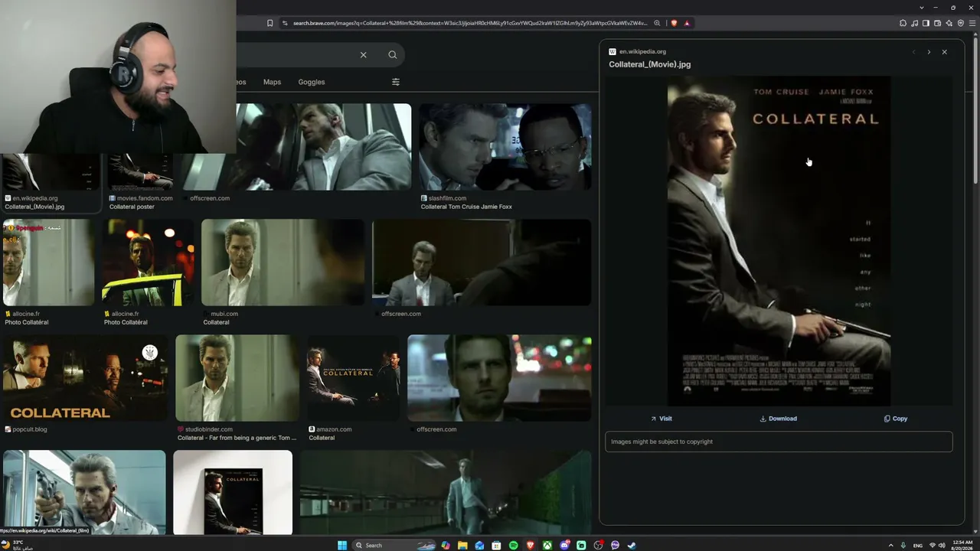Image resolution: width=980 pixels, height=551 pixels.
Task: Open the tab search dropdown arrow in title bar
Action: [x=922, y=8]
